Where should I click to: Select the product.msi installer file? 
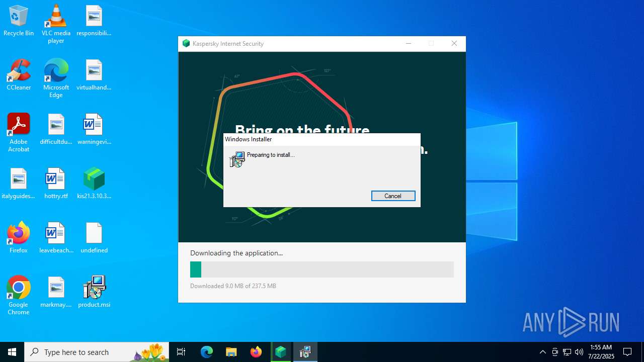tap(94, 293)
